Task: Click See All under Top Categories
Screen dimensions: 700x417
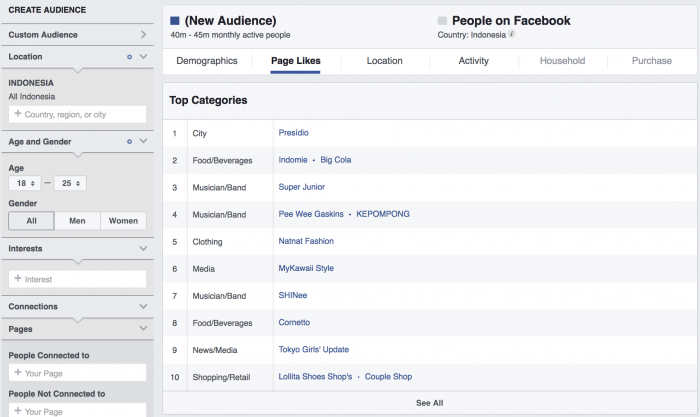Action: pos(429,403)
